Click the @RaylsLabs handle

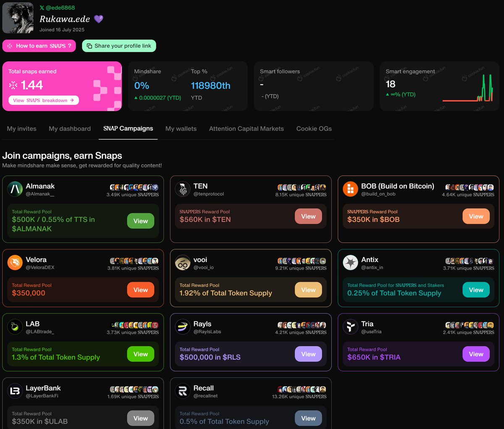(x=207, y=332)
